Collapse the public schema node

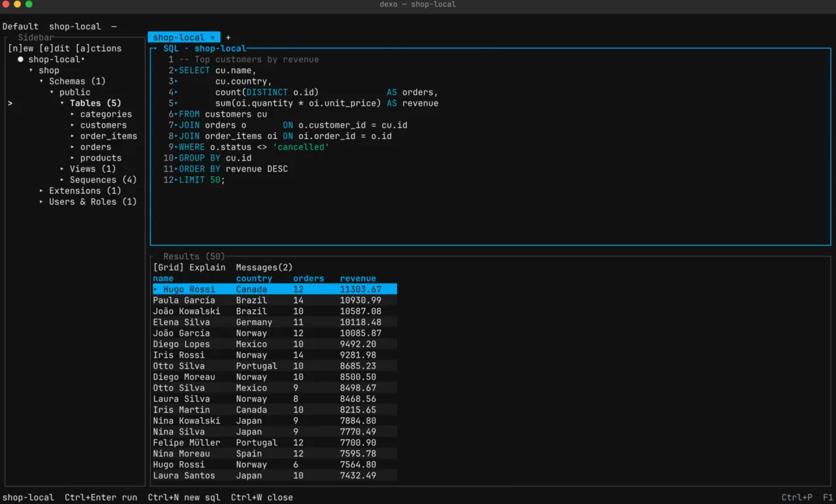pos(52,93)
